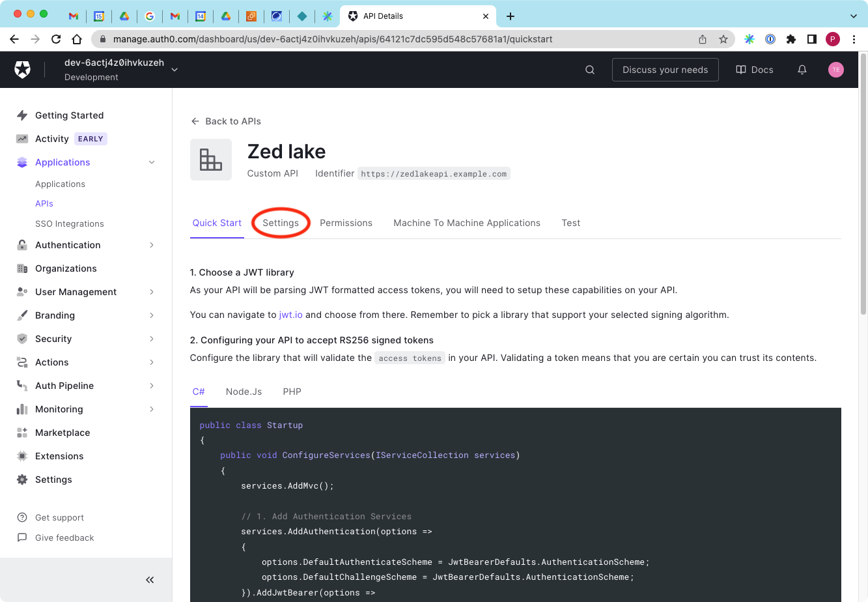Click the browser reload icon

click(56, 39)
